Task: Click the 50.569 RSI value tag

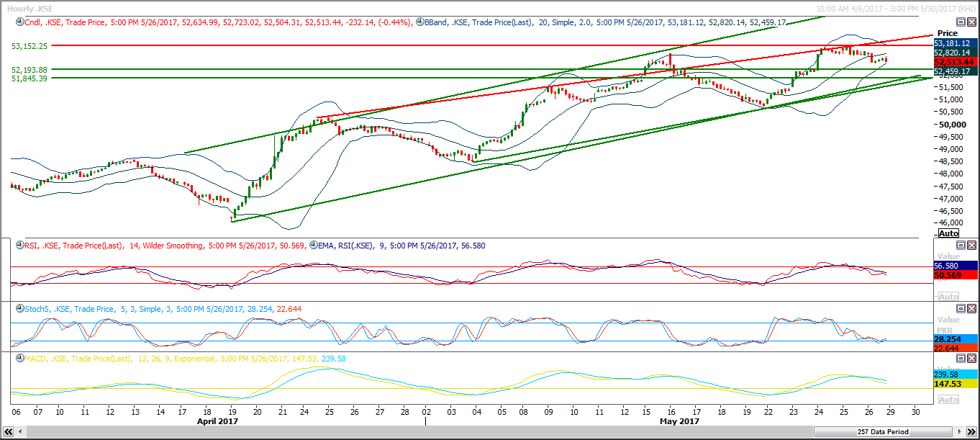Action: pos(955,275)
